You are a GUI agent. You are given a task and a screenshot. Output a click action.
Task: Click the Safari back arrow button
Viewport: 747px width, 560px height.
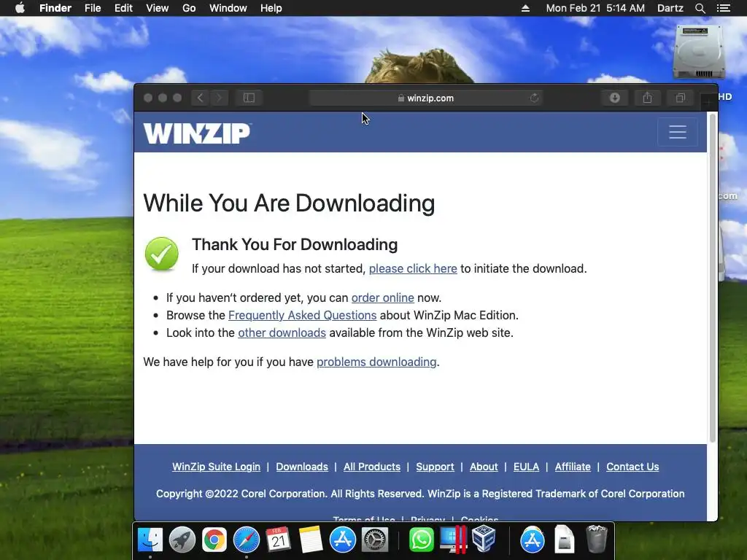click(200, 98)
